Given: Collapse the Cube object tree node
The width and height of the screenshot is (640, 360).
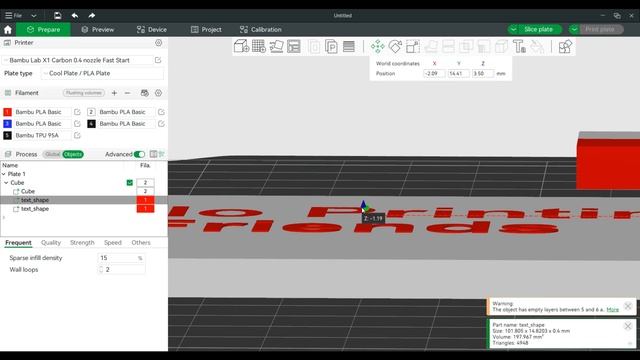Looking at the screenshot, I should tap(6, 182).
